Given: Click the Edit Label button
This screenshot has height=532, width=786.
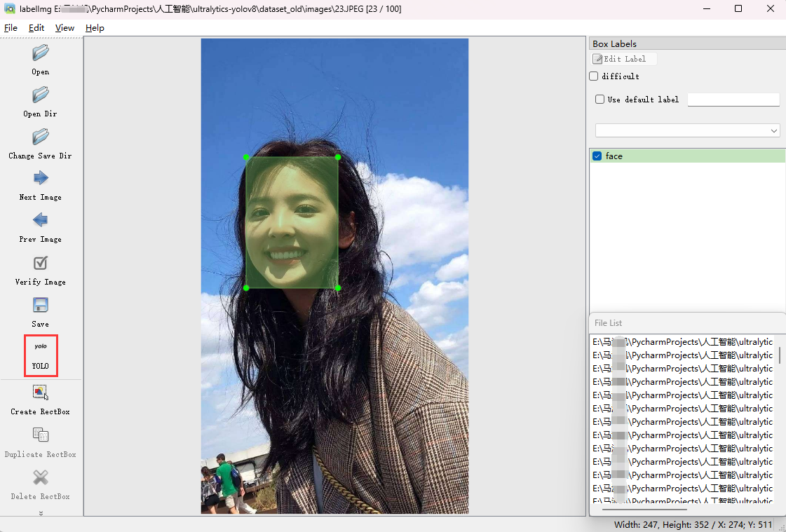Looking at the screenshot, I should click(x=624, y=59).
